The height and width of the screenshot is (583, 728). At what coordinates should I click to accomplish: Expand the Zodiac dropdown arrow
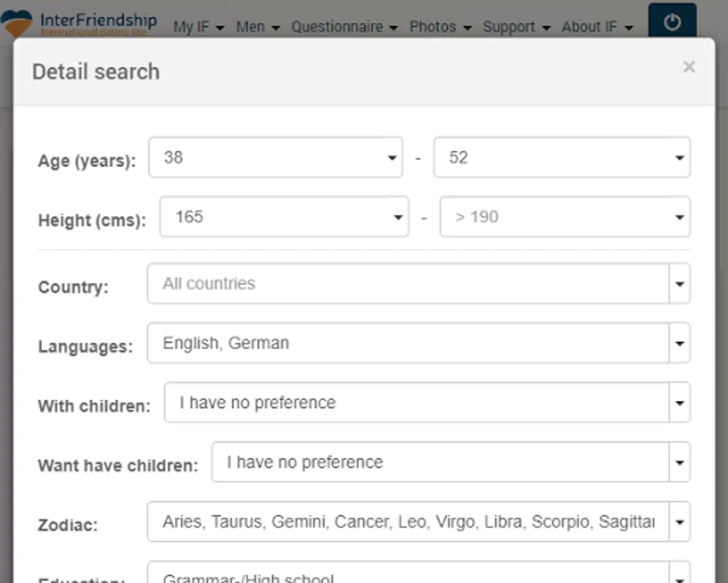(679, 522)
